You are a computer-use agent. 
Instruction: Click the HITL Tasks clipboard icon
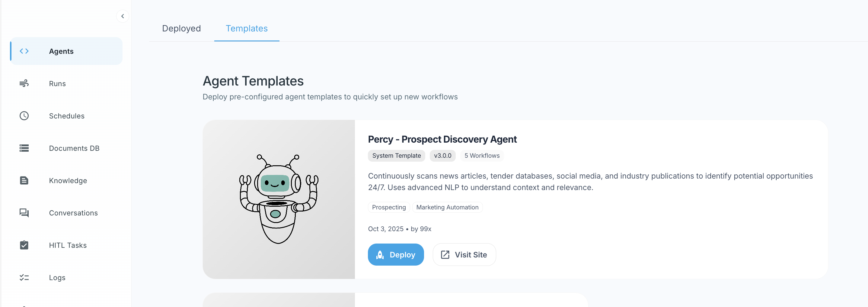pyautogui.click(x=24, y=245)
